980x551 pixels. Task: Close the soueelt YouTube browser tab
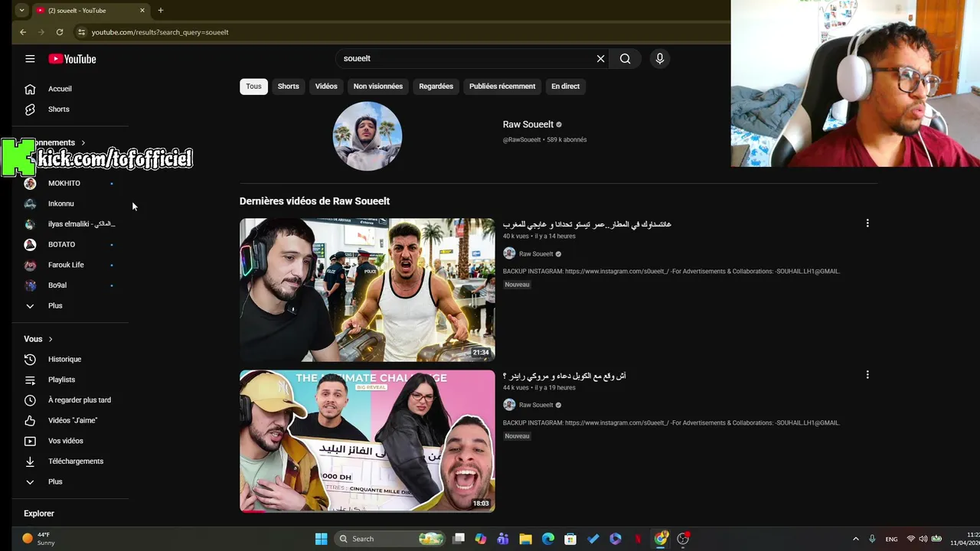click(142, 11)
